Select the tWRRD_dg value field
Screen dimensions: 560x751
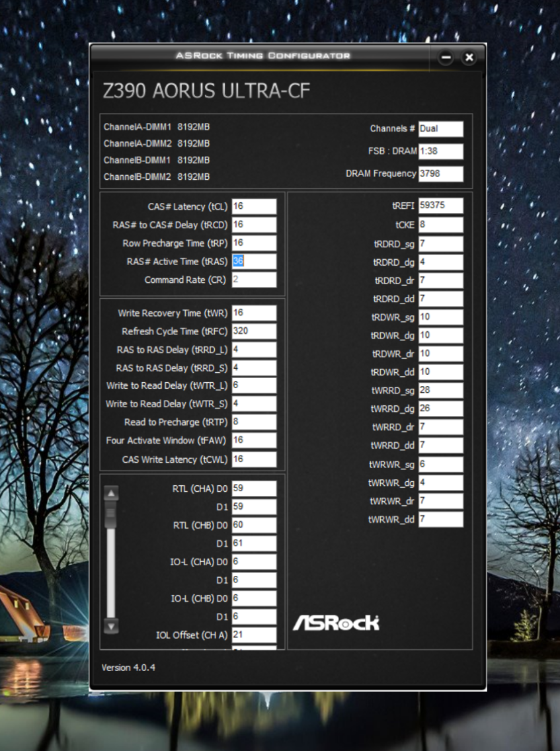441,409
